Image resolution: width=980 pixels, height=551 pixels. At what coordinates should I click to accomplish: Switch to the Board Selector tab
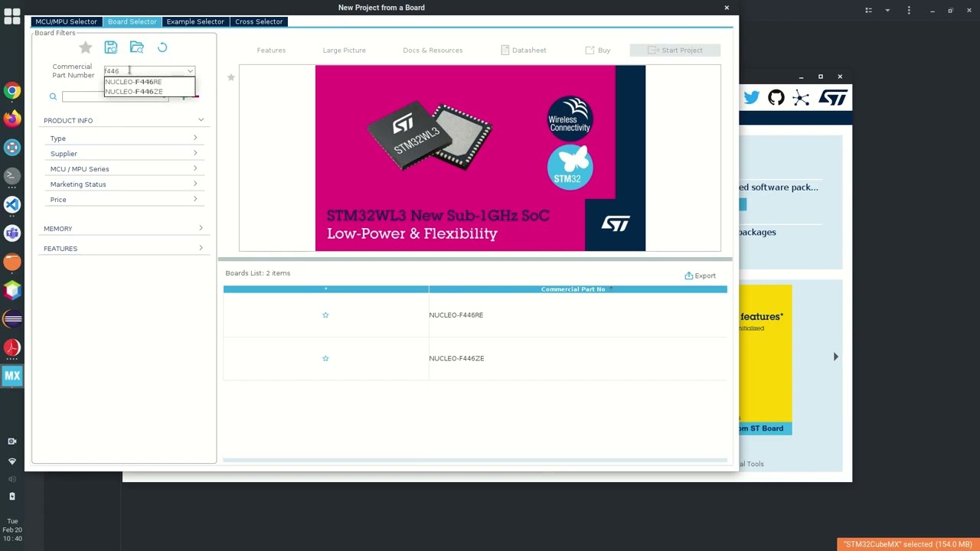tap(132, 21)
